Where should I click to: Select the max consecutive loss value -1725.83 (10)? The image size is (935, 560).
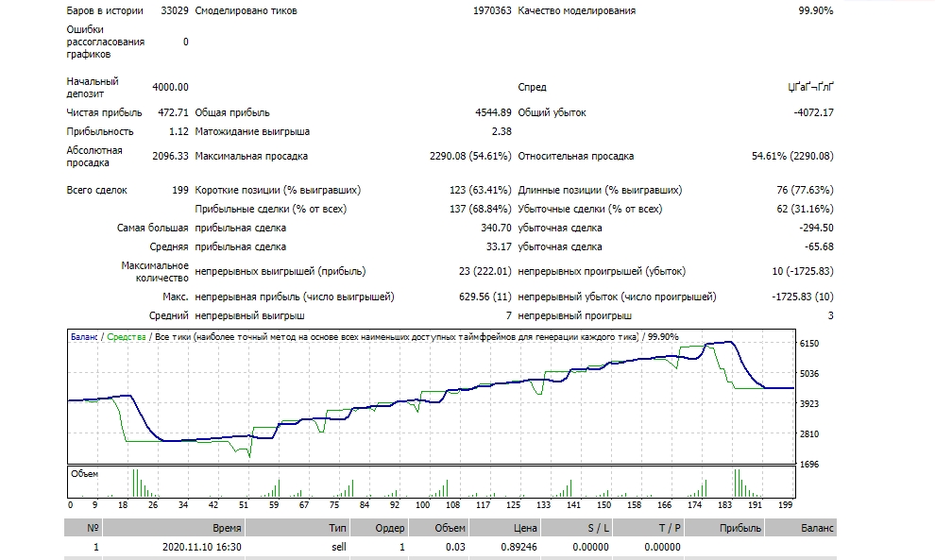click(803, 297)
